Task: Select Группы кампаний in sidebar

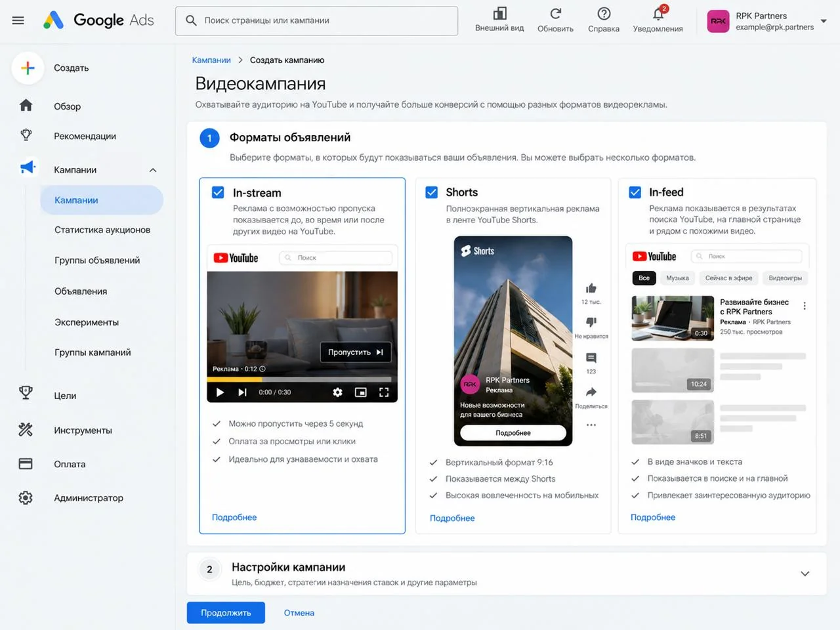Action: (x=93, y=352)
